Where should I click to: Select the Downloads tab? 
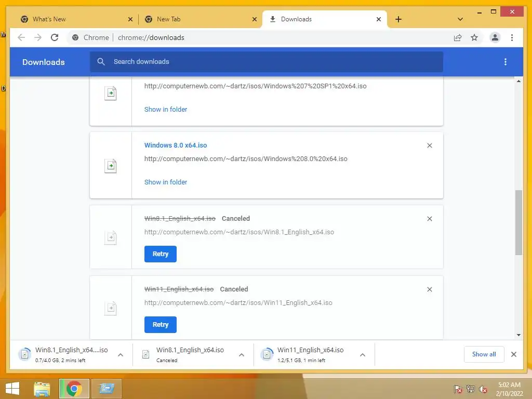click(x=325, y=19)
